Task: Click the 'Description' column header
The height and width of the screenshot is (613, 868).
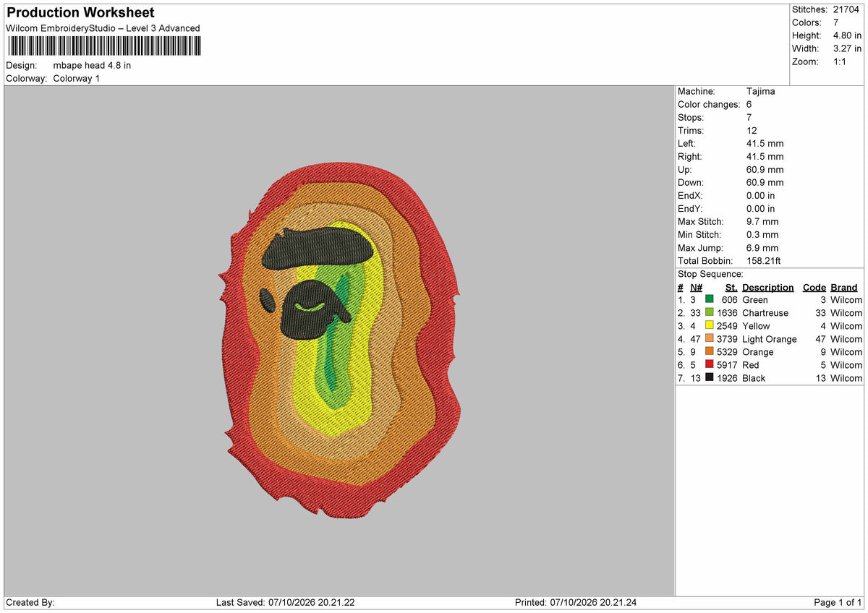Action: 767,287
